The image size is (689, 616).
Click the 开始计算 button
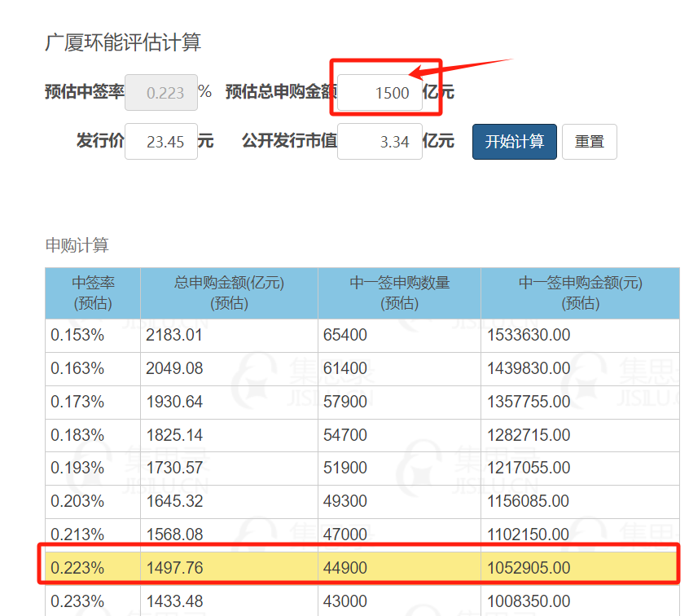click(515, 142)
